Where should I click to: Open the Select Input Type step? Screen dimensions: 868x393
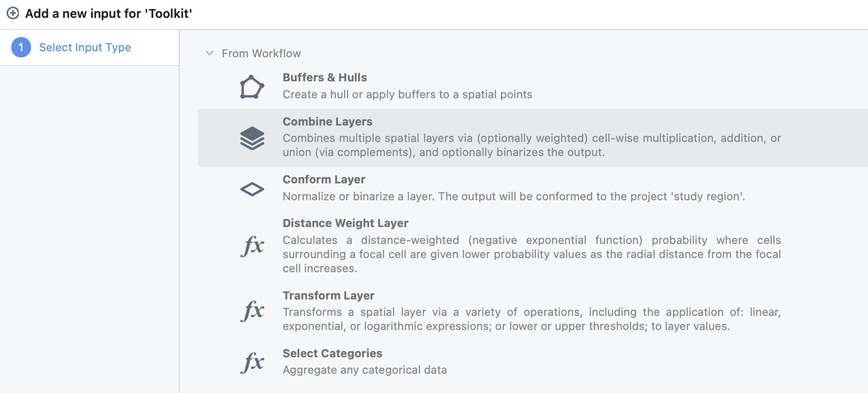(85, 47)
